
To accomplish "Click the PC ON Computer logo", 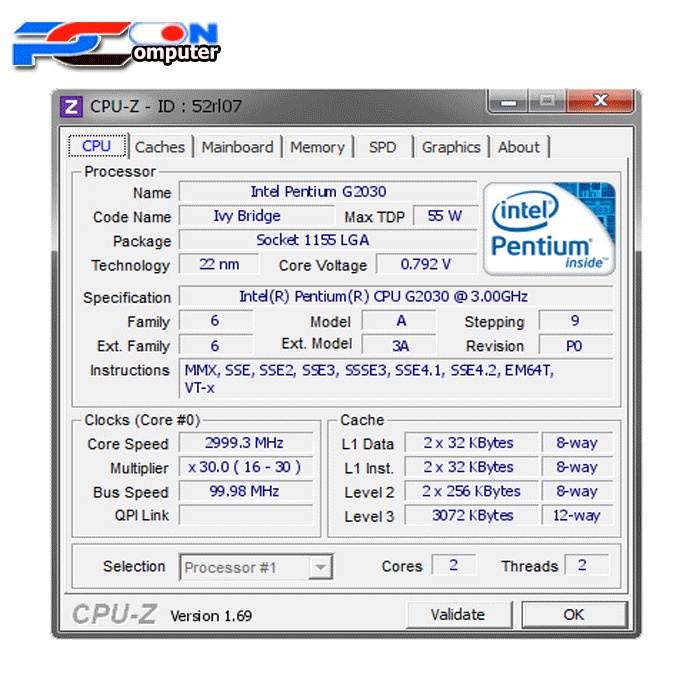I will tap(116, 45).
